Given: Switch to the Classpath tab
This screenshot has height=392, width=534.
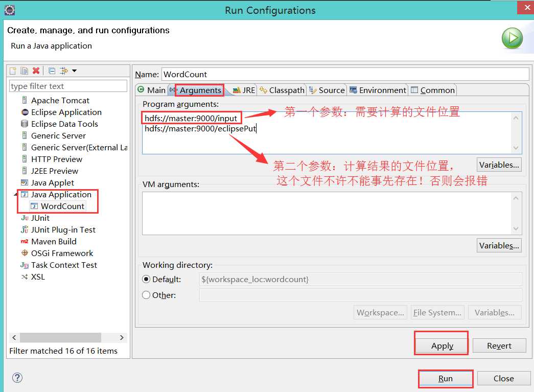Looking at the screenshot, I should pyautogui.click(x=282, y=90).
